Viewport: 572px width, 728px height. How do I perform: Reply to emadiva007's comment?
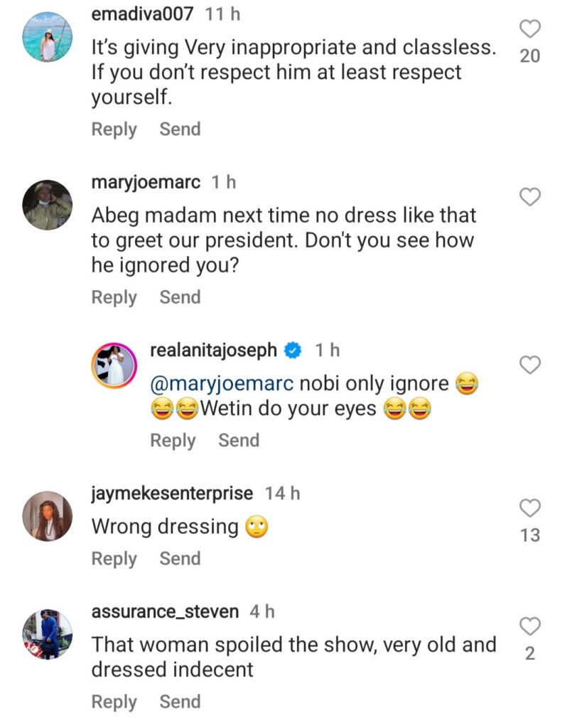click(x=114, y=129)
